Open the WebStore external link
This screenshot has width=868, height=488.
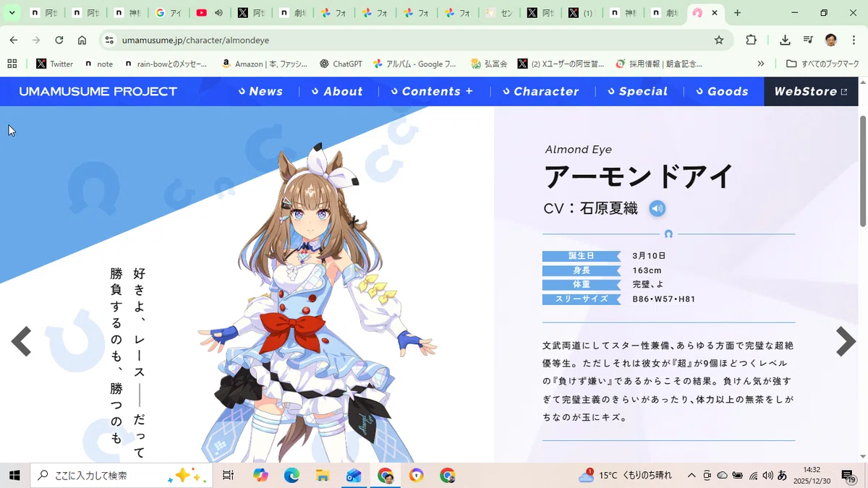tap(811, 92)
